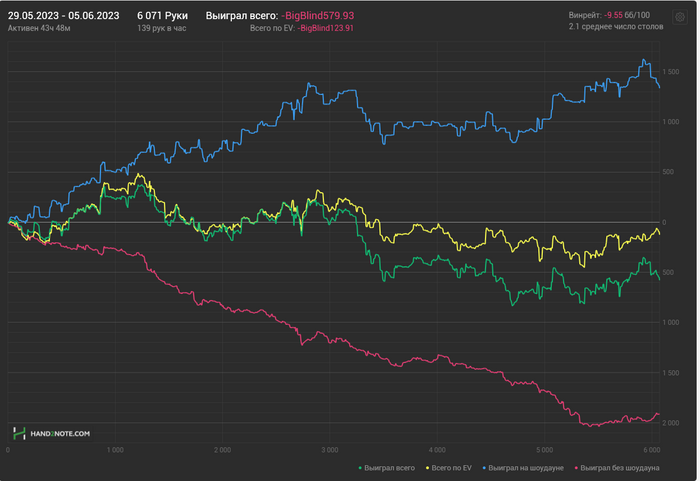Click the 4 000 hands axis marker
The image size is (700, 481).
[x=437, y=451]
